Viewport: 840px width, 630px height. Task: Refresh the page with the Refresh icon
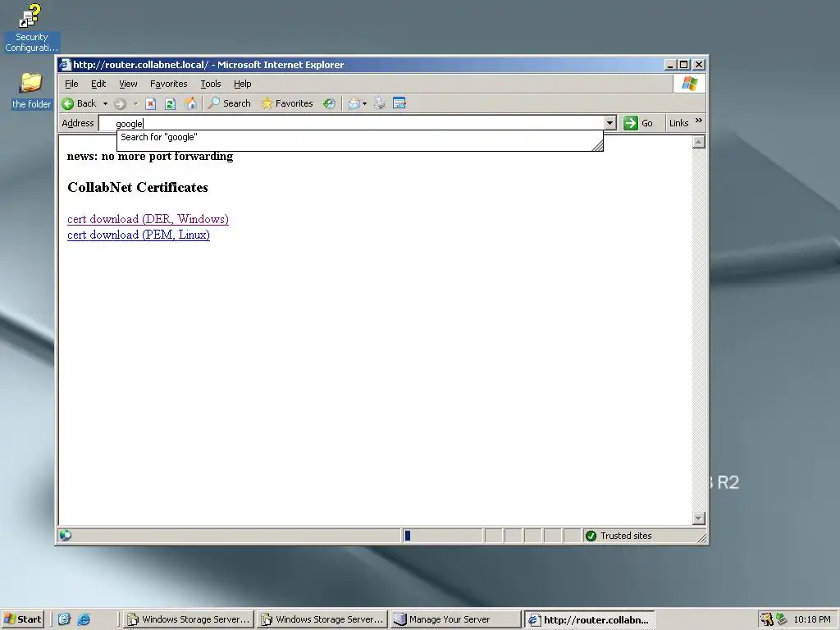(x=171, y=104)
